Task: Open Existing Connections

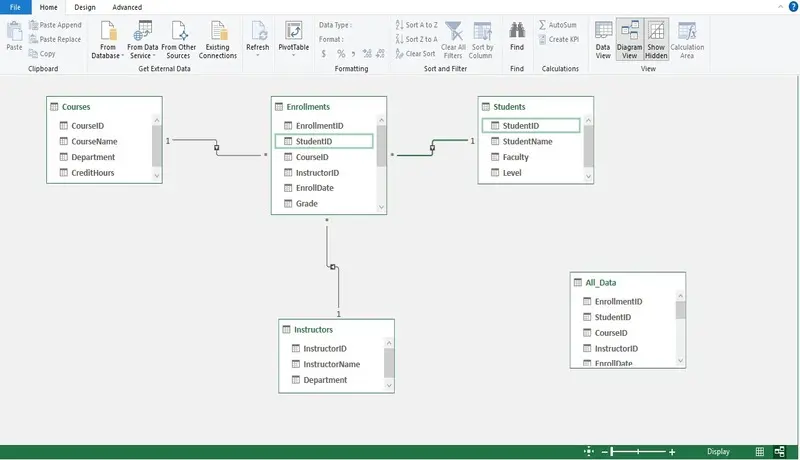Action: (x=218, y=40)
